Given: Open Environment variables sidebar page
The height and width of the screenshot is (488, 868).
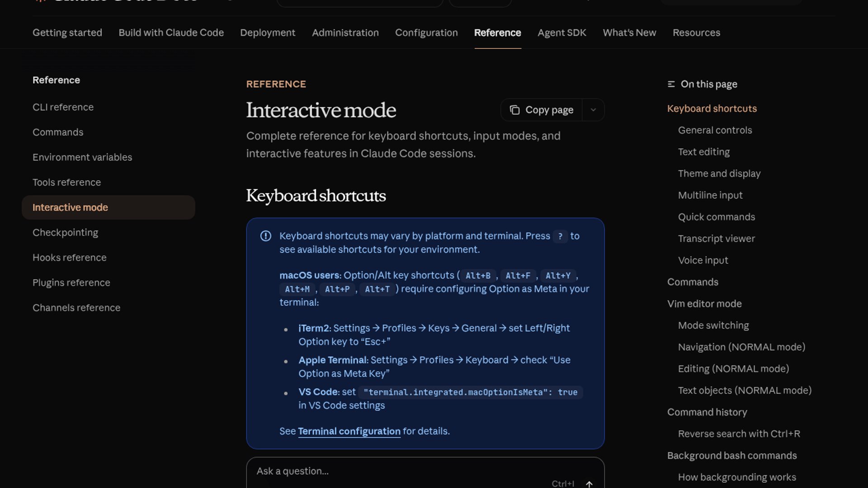Looking at the screenshot, I should (82, 157).
